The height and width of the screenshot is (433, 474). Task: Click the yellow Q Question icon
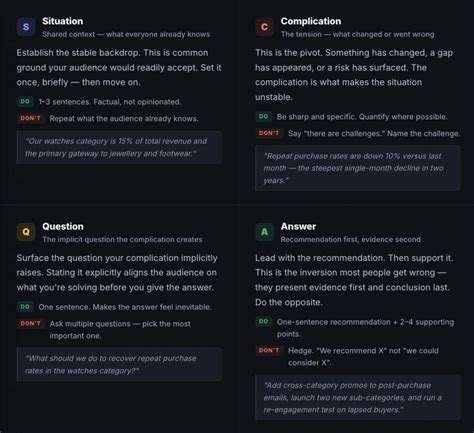click(26, 232)
